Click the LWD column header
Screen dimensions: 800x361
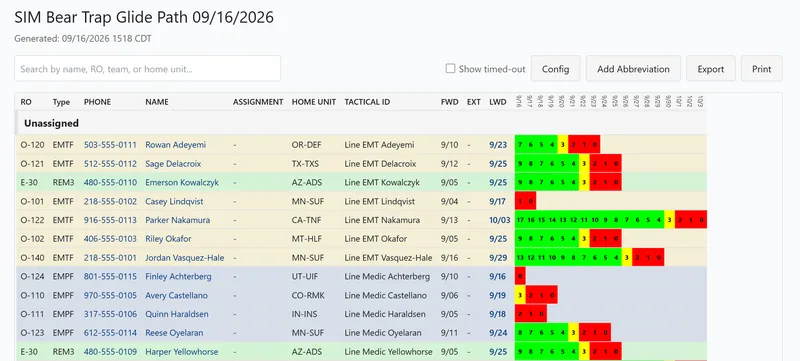point(498,102)
